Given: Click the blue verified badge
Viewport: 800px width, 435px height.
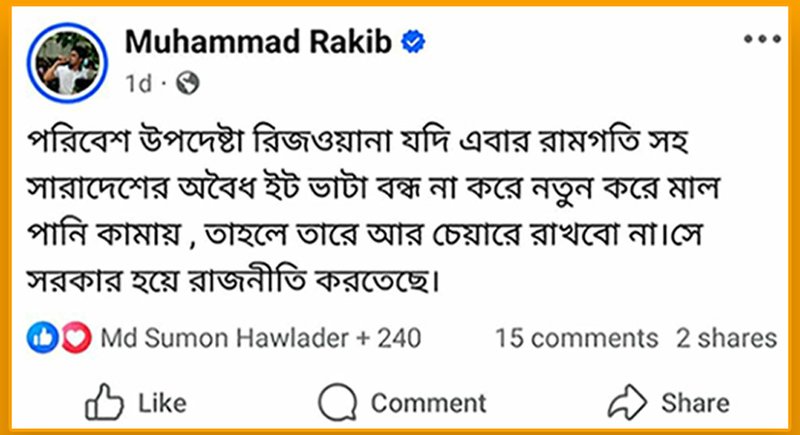Looking at the screenshot, I should pos(414,42).
